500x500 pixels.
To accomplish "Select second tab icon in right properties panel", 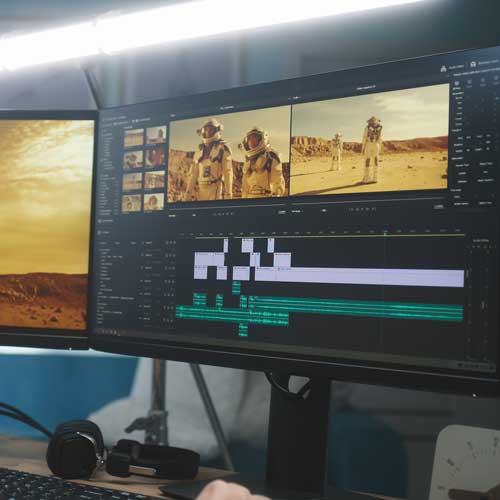I will pyautogui.click(x=469, y=82).
